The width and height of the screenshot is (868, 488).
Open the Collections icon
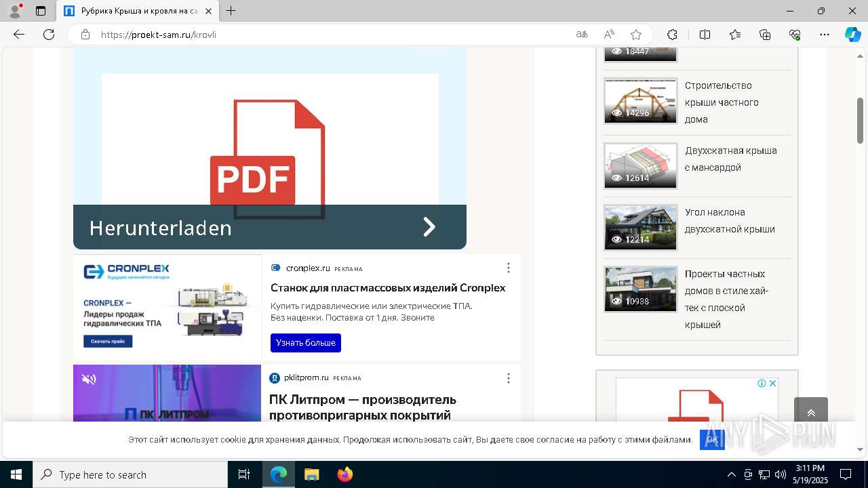point(765,35)
